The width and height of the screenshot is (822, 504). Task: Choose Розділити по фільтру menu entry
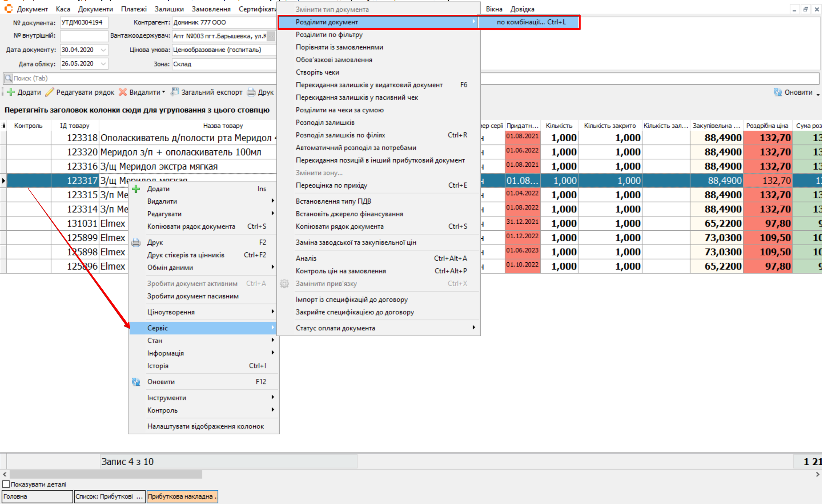[x=329, y=35]
